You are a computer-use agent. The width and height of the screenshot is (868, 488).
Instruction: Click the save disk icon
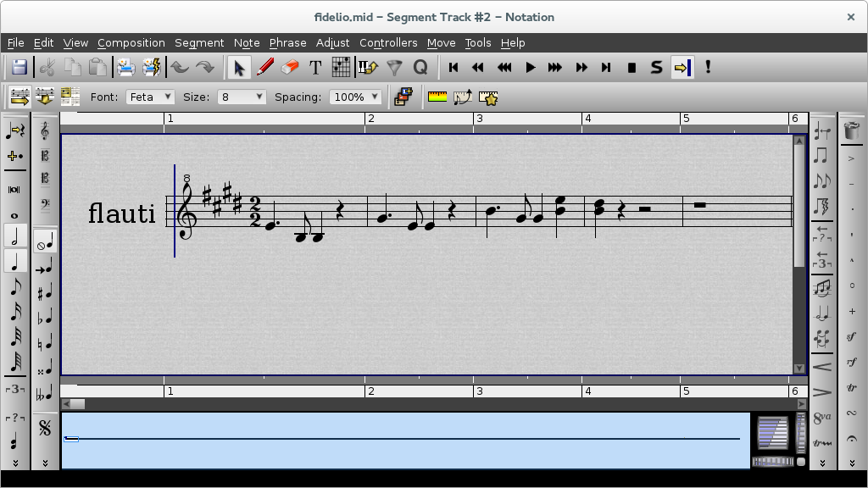point(19,68)
